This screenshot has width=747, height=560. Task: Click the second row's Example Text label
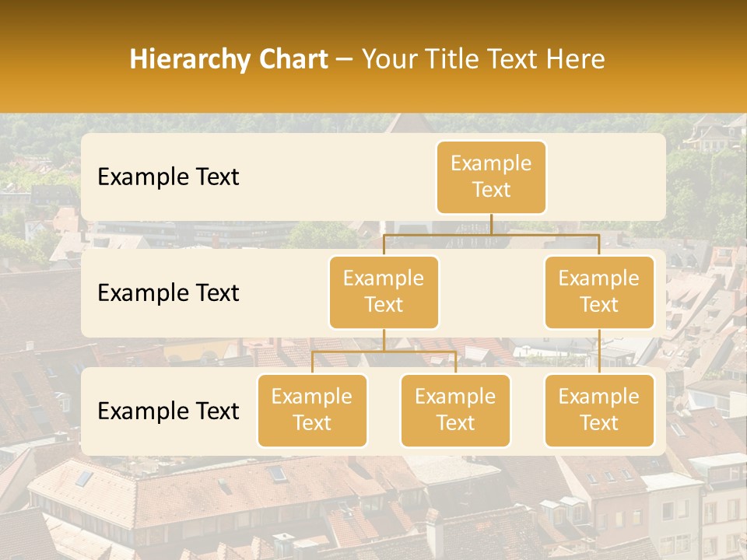[x=168, y=292]
